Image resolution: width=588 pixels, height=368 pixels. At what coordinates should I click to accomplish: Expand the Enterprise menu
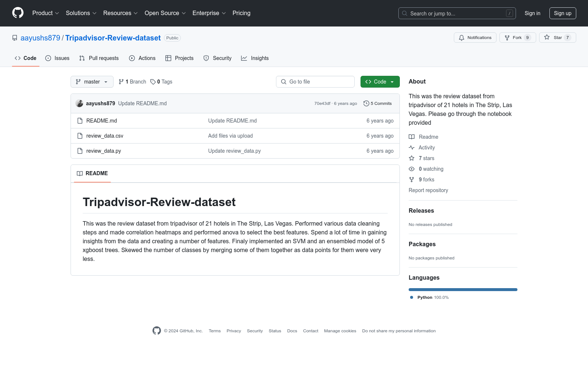(209, 13)
